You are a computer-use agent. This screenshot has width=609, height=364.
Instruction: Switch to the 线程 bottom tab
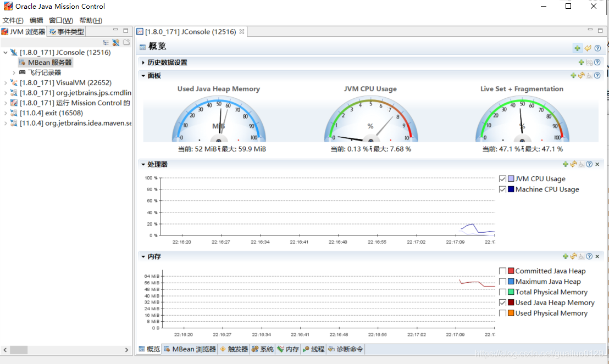(x=314, y=349)
